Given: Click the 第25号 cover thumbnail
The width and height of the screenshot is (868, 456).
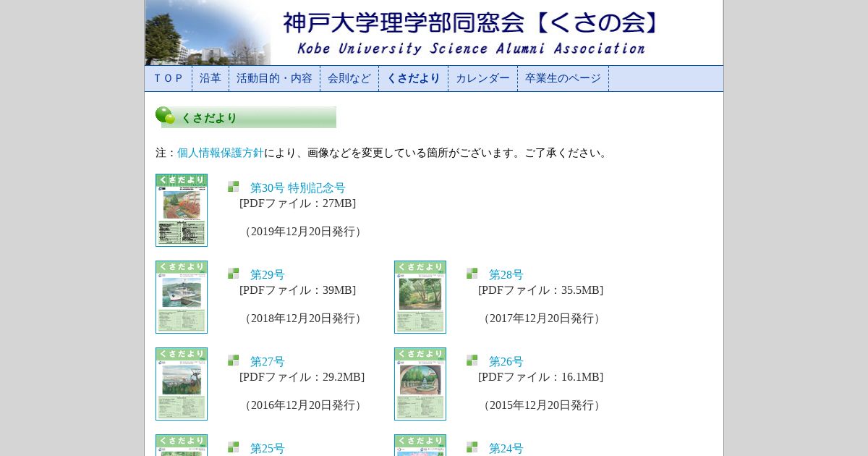Looking at the screenshot, I should [182, 445].
